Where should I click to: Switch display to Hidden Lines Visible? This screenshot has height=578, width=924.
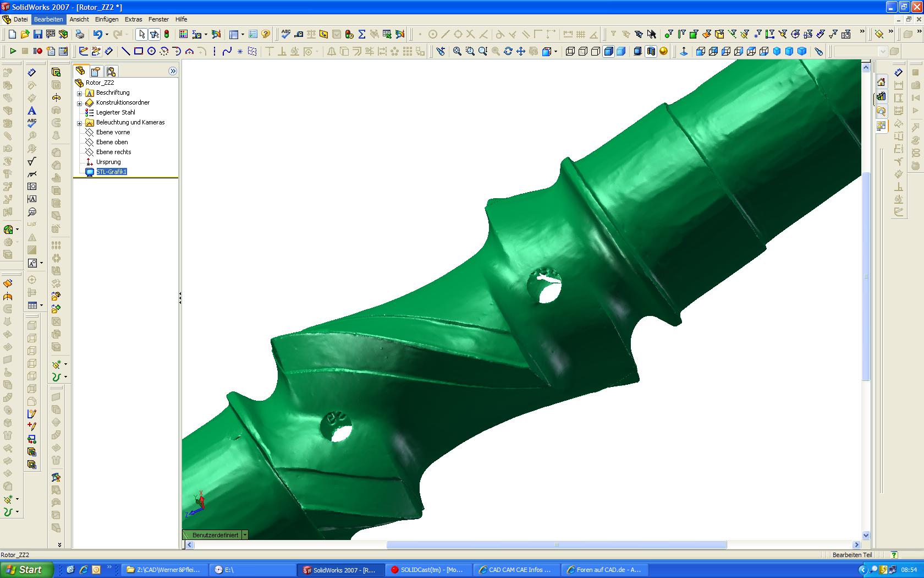click(x=583, y=51)
